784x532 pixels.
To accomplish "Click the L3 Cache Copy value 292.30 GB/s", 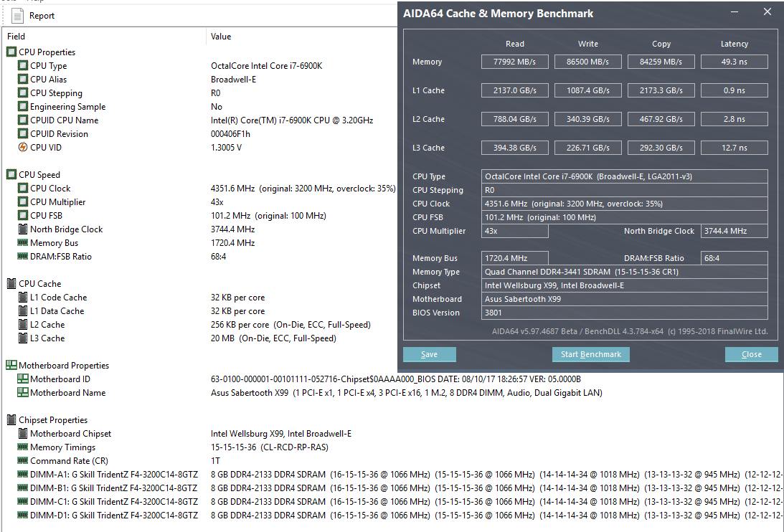I will point(661,148).
